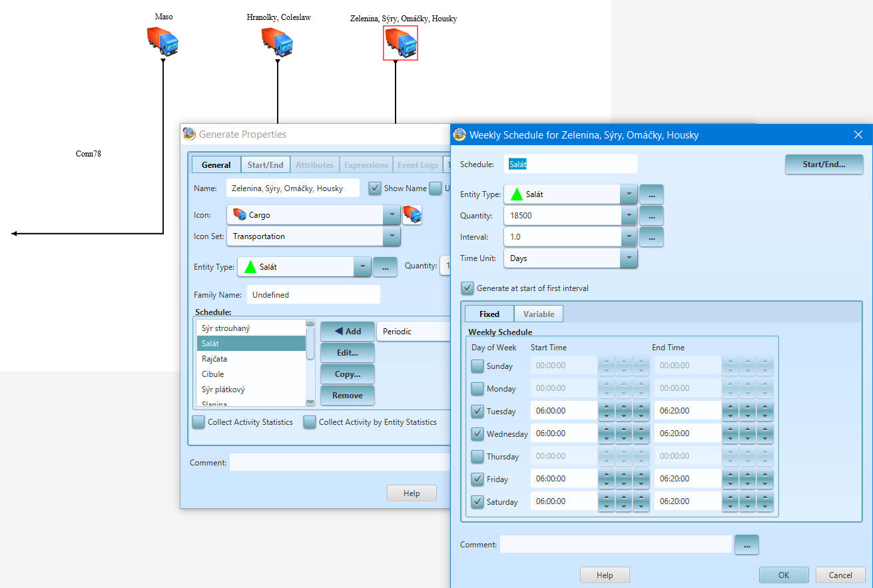Expand the Time Unit dropdown

(628, 258)
